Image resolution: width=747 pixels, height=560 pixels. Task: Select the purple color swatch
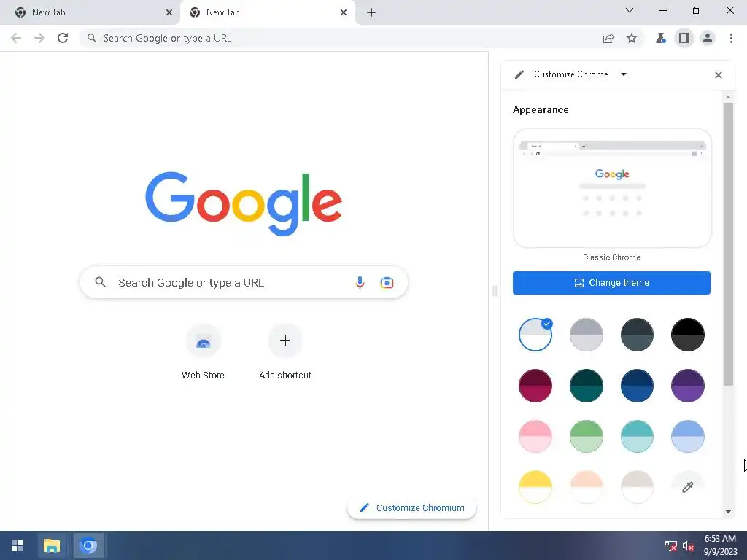tap(687, 385)
